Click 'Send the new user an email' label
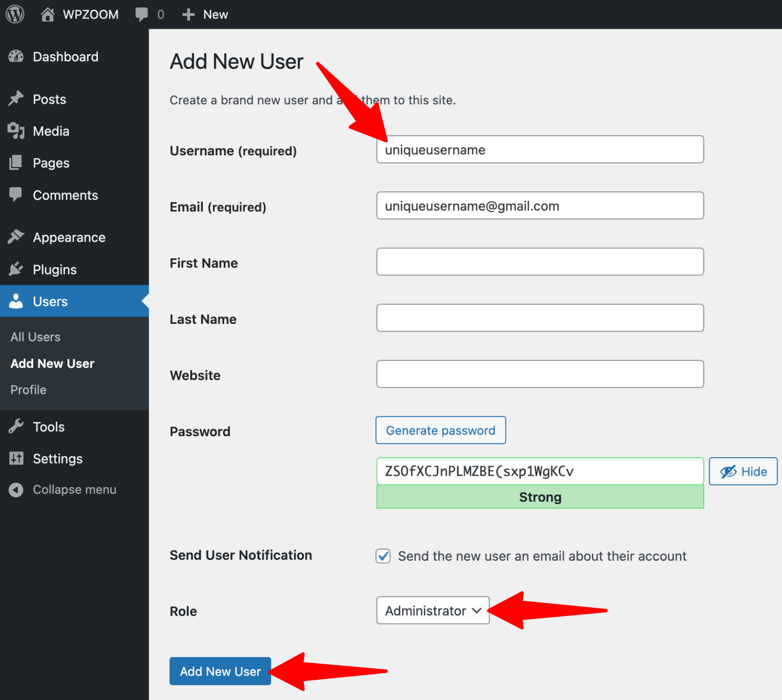782x700 pixels. click(x=542, y=556)
